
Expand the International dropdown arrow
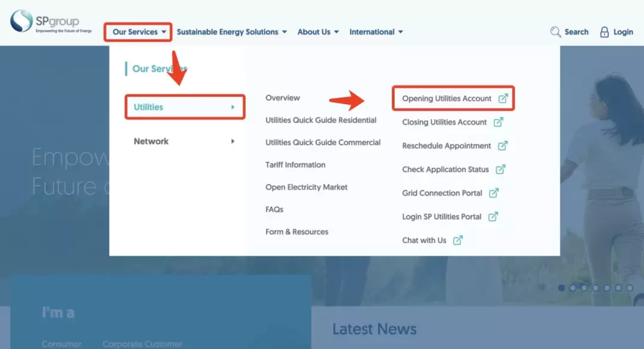[401, 32]
